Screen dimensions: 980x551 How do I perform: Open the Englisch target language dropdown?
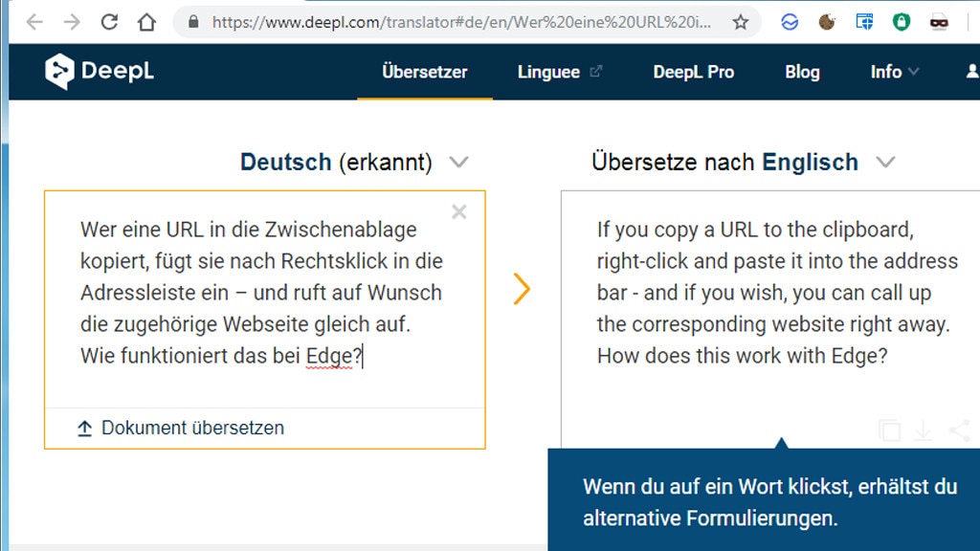(885, 162)
